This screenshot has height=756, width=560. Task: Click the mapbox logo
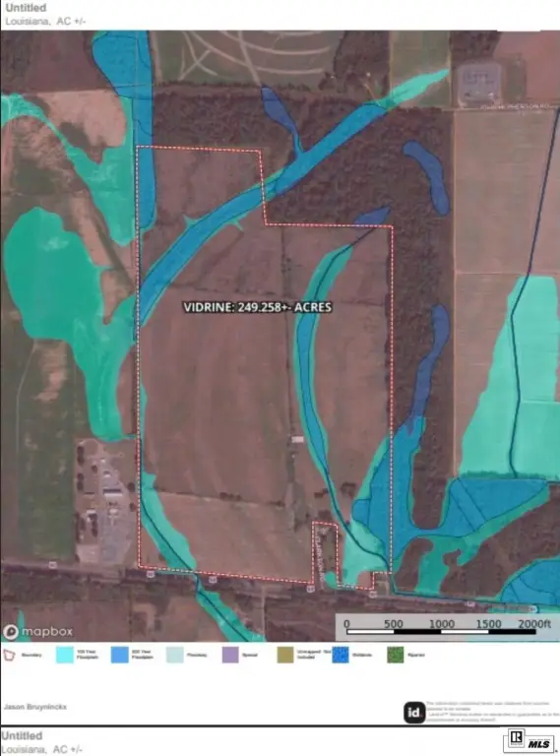38,631
